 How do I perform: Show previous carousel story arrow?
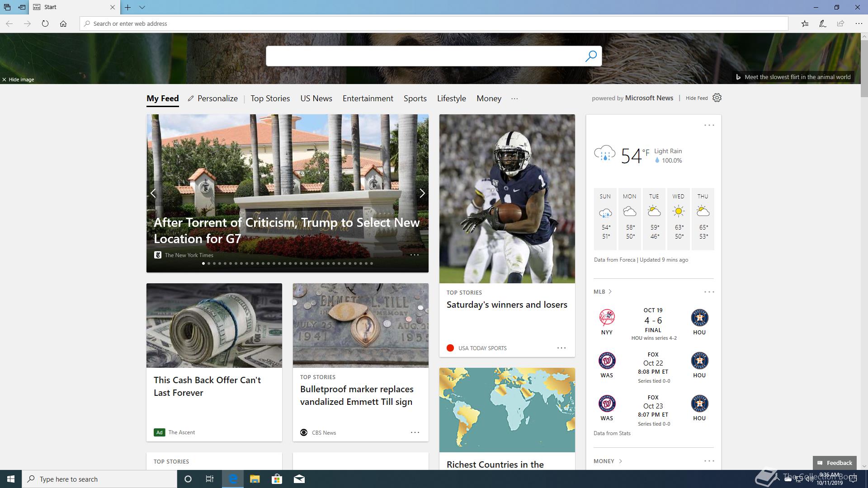click(153, 193)
